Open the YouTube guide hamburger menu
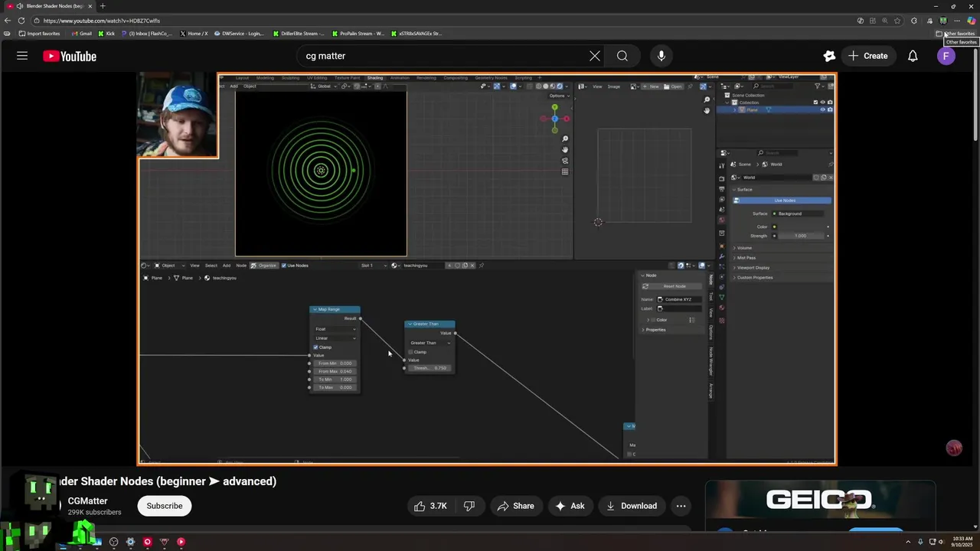Viewport: 980px width, 551px height. tap(22, 56)
